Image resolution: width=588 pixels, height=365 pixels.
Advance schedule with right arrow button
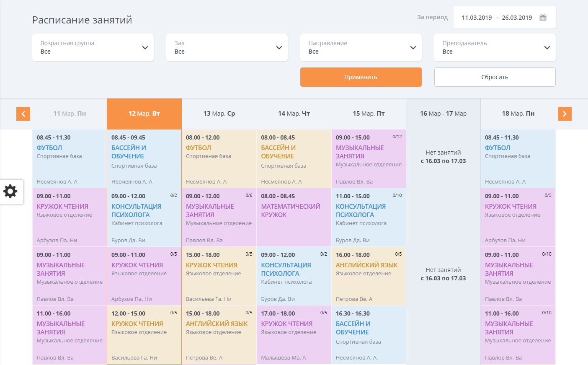(x=565, y=114)
